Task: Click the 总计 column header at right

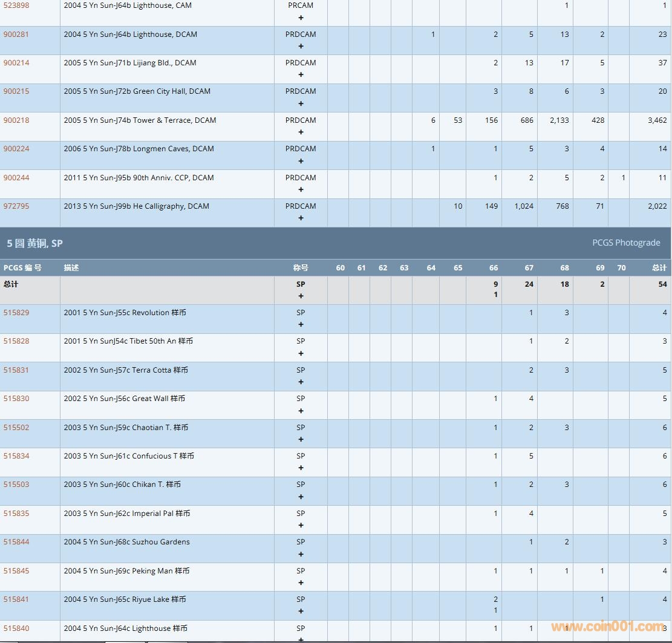Action: click(659, 268)
